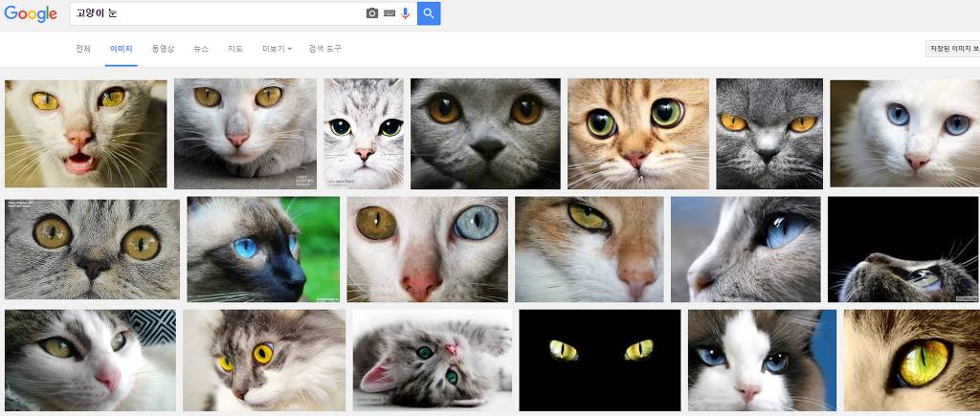Click the 저장된 이미지 보기 button
The width and height of the screenshot is (980, 416).
pyautogui.click(x=953, y=49)
